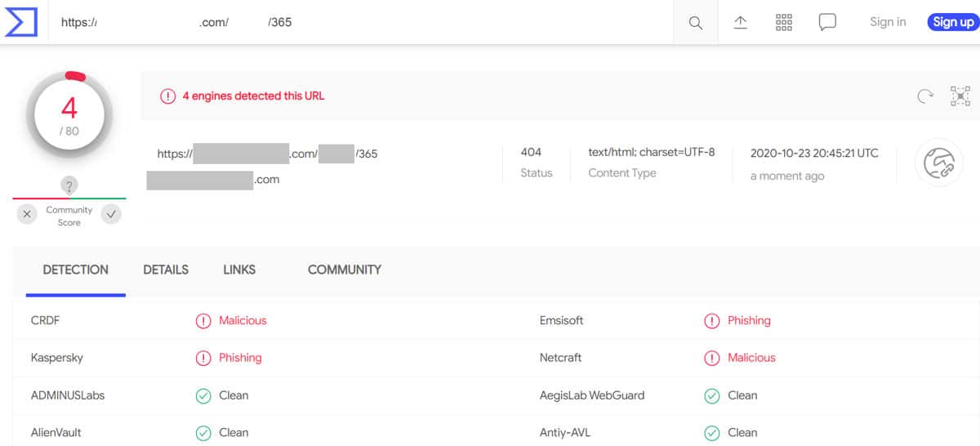Image resolution: width=980 pixels, height=446 pixels.
Task: Click the Malicious result for CRDF
Action: coord(243,320)
